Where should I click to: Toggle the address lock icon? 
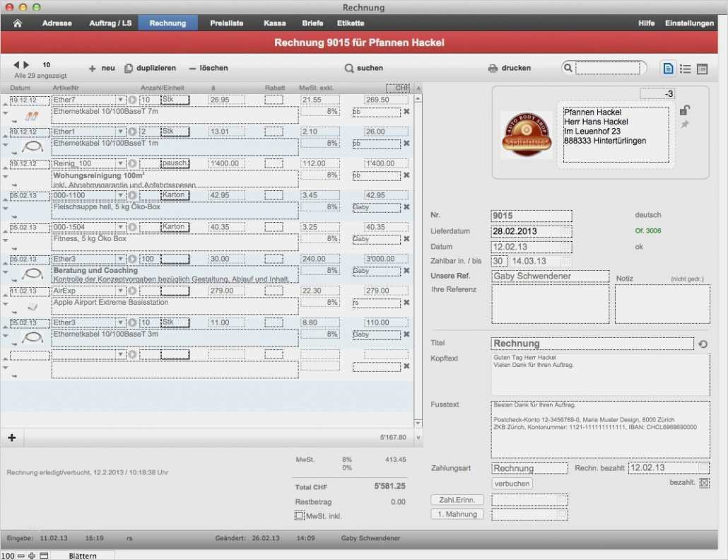684,110
